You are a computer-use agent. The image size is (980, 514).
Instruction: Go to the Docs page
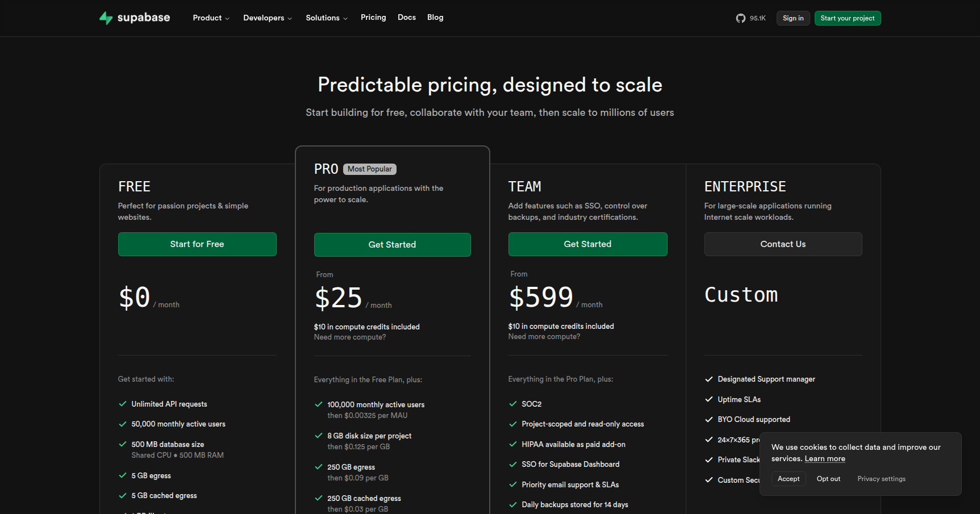coord(407,18)
